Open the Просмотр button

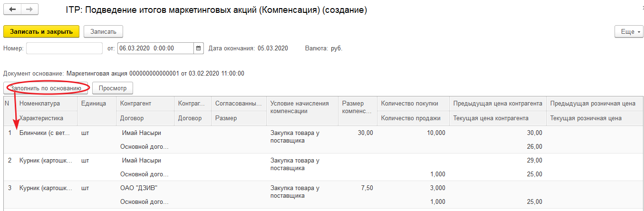click(x=112, y=88)
